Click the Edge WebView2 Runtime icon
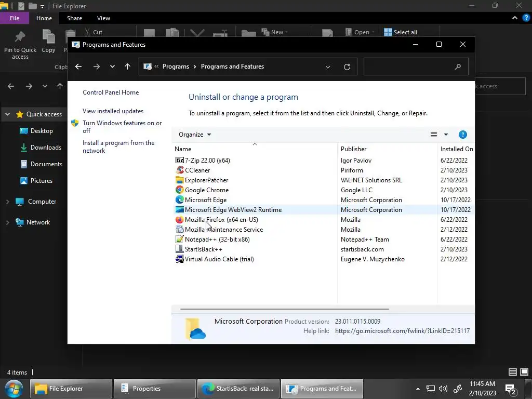 click(179, 209)
